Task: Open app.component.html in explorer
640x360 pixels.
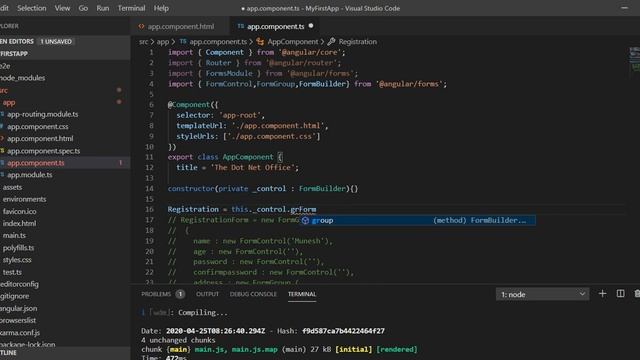Action: tap(40, 138)
